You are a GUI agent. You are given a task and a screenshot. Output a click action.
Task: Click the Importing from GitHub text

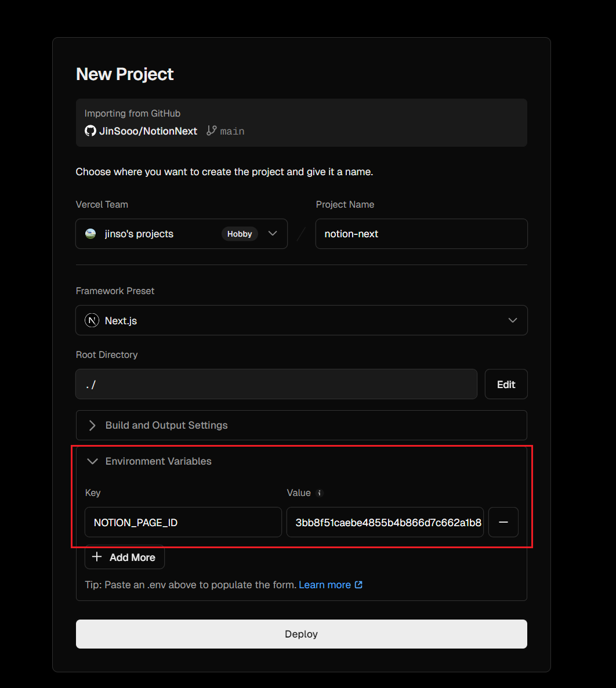[132, 113]
